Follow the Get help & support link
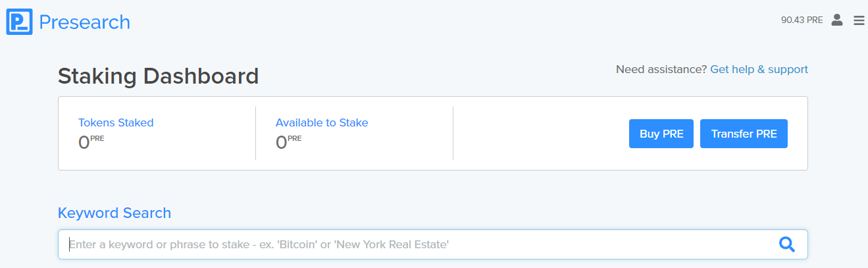Screen dimensions: 868x268 tap(759, 69)
